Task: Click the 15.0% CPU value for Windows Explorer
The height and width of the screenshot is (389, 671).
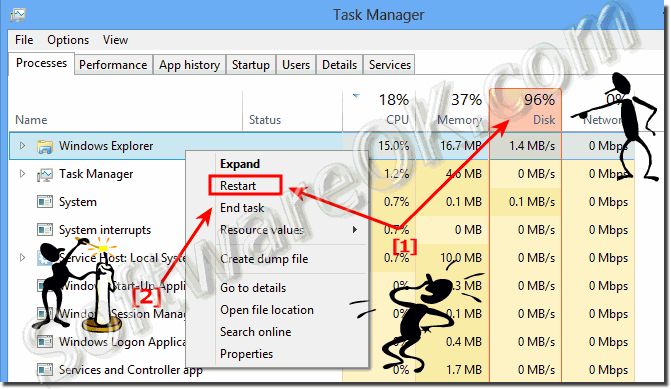Action: click(x=393, y=146)
